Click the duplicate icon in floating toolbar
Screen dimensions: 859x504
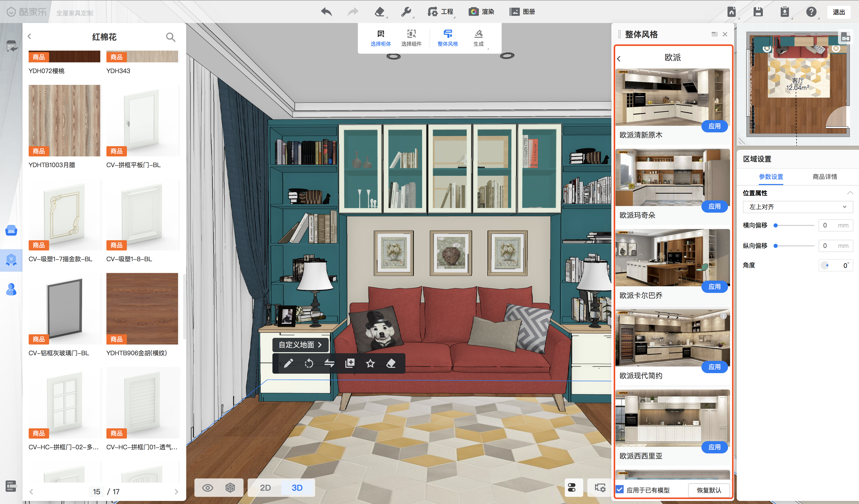[x=350, y=363]
